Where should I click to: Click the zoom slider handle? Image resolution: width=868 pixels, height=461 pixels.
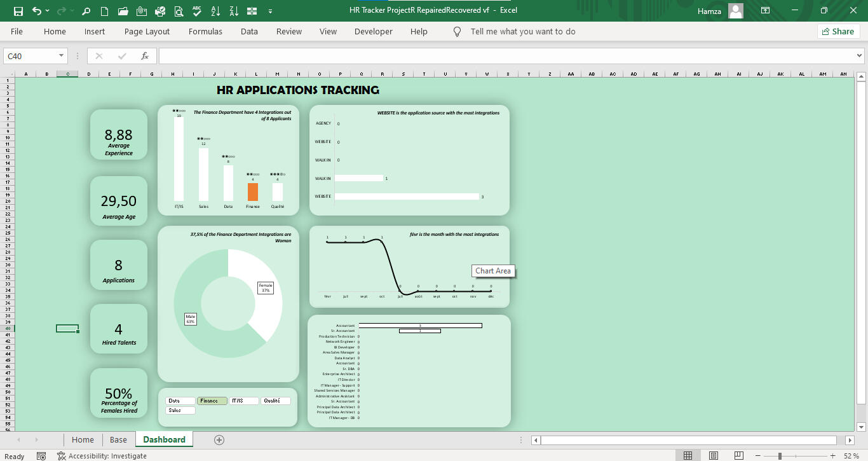click(x=780, y=456)
